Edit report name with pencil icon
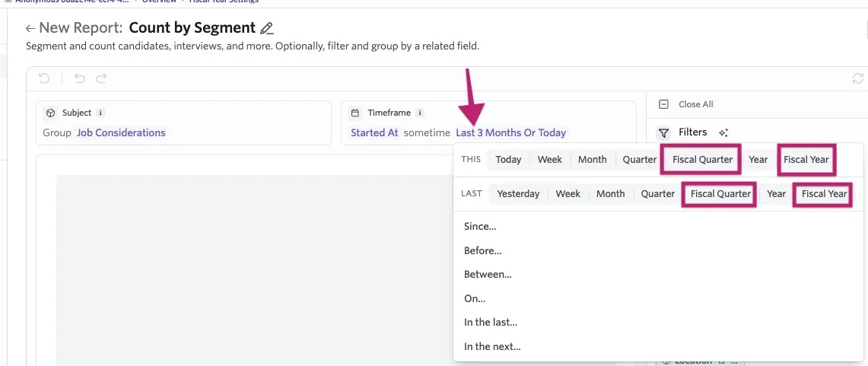The image size is (868, 366). click(x=267, y=28)
